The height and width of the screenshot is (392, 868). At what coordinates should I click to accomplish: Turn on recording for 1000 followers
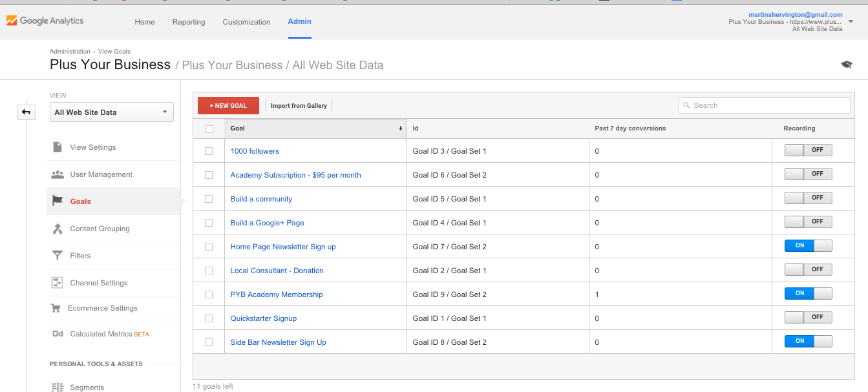click(809, 150)
